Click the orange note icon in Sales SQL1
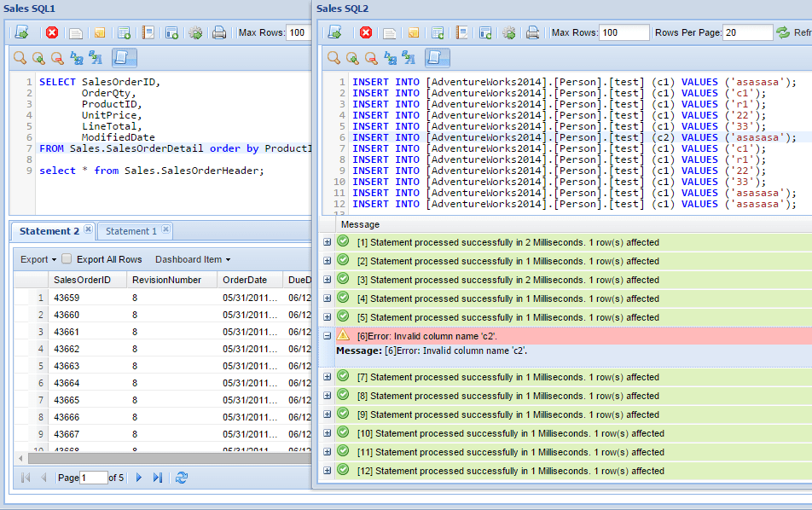Viewport: 812px width, 510px height. (x=100, y=33)
